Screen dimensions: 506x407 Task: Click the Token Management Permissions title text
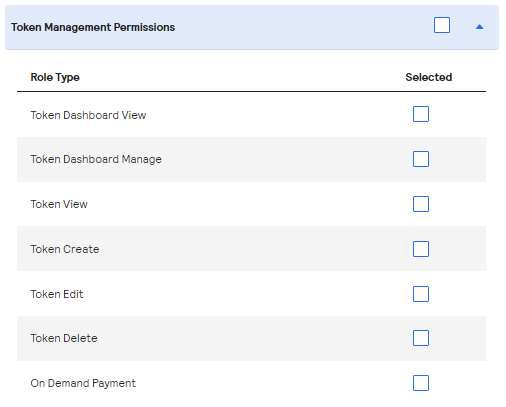93,27
